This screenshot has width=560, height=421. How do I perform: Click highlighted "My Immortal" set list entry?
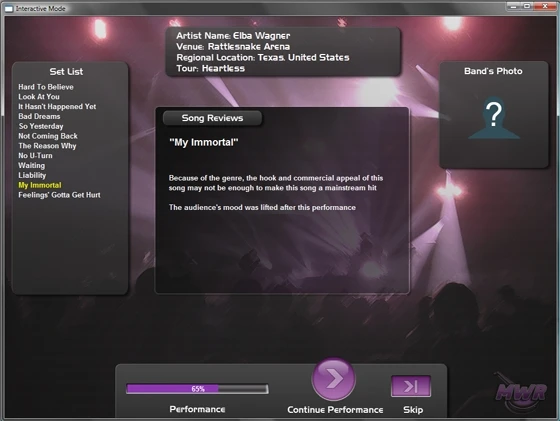coord(40,185)
